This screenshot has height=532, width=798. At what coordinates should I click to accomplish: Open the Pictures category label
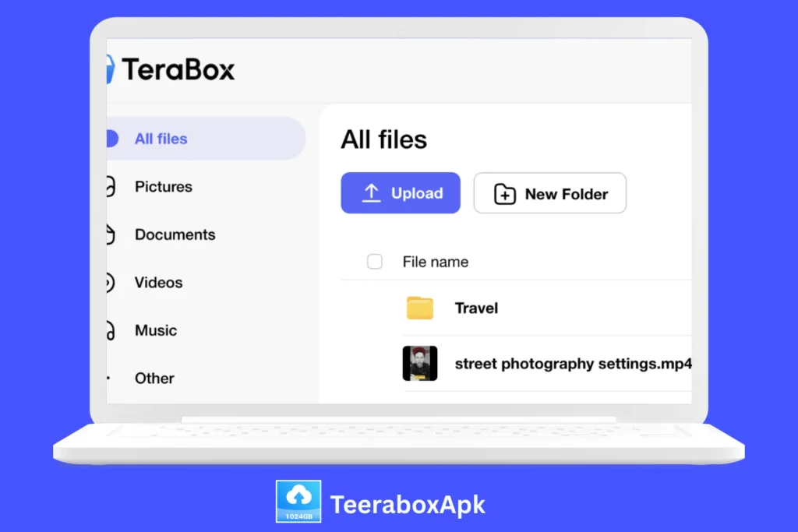pos(163,187)
